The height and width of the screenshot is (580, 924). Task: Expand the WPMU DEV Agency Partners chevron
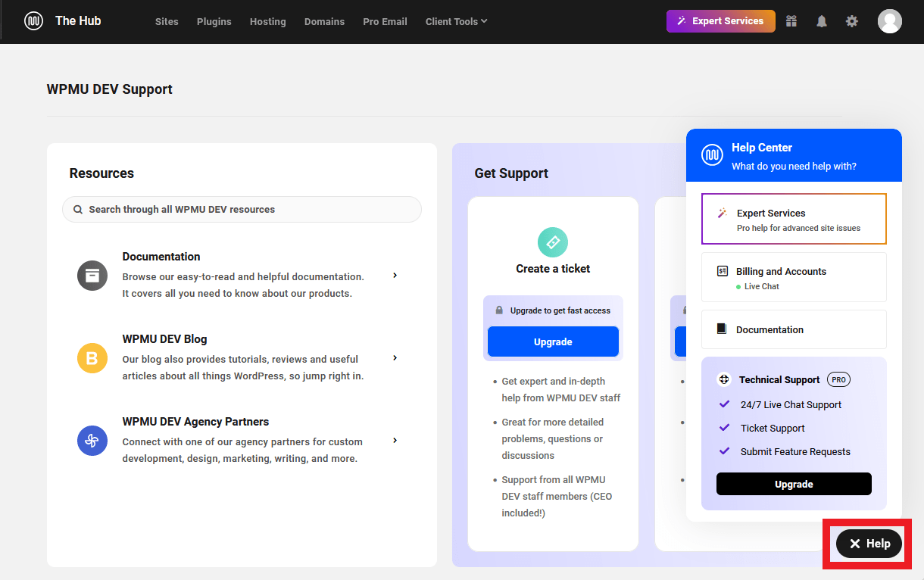pos(395,440)
